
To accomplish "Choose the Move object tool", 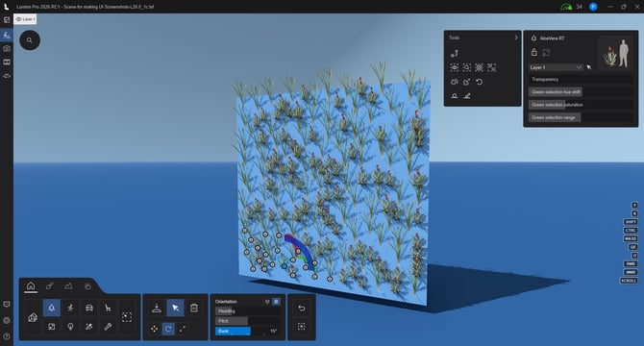I will point(154,329).
